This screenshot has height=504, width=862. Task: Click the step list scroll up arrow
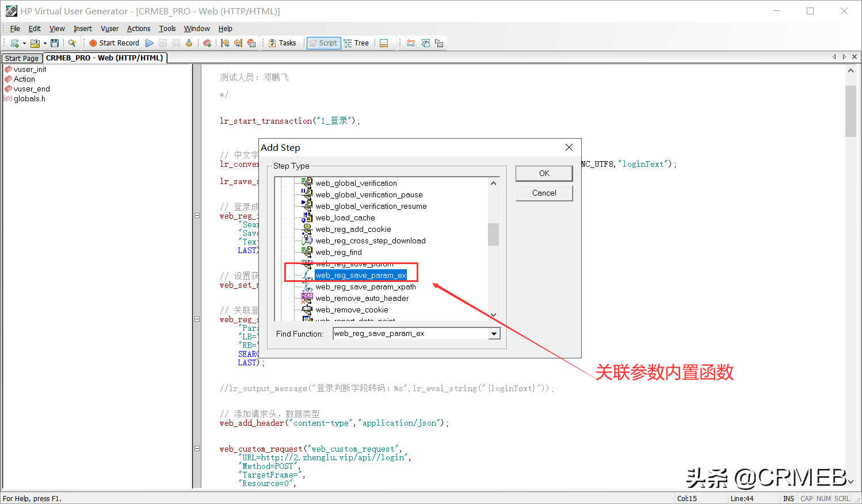493,183
